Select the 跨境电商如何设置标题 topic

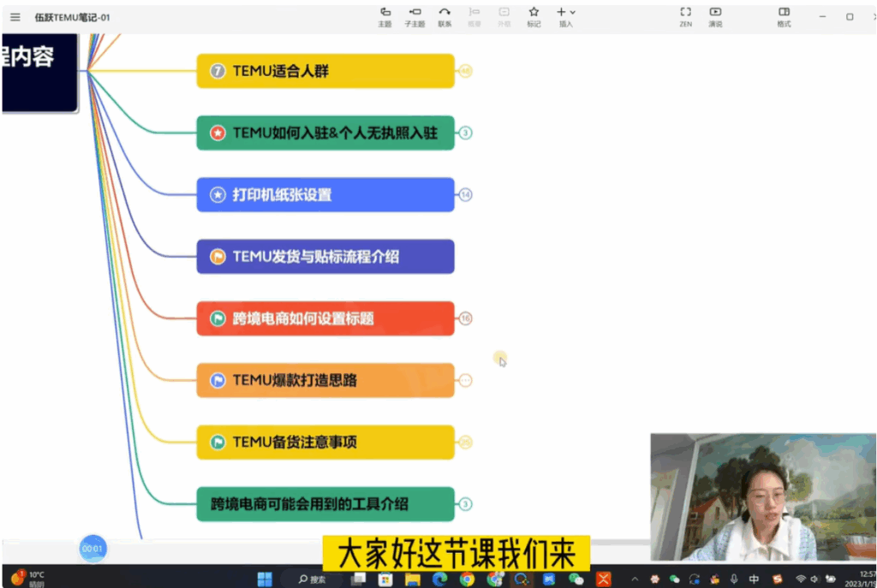point(325,318)
